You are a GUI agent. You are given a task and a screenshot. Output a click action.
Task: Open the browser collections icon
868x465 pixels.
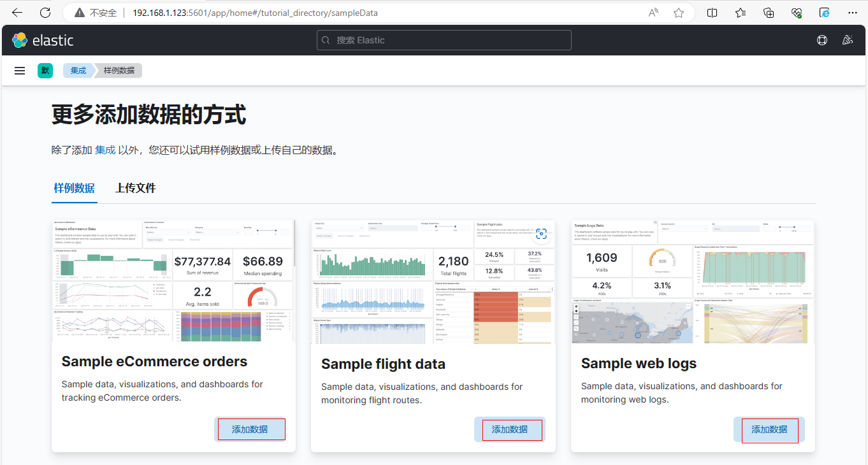click(769, 13)
